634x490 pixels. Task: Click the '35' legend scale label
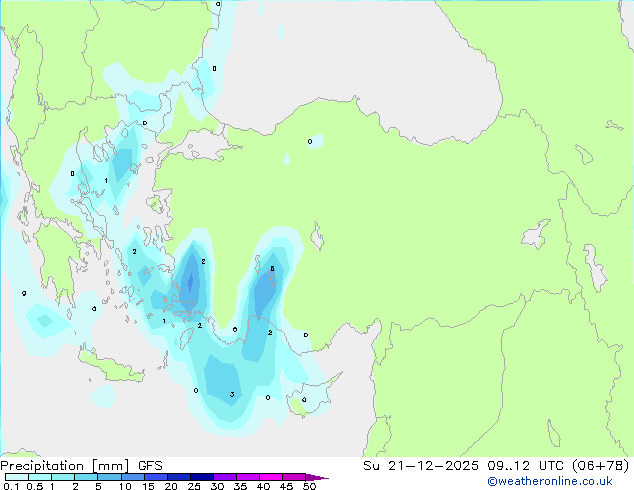coord(240,486)
